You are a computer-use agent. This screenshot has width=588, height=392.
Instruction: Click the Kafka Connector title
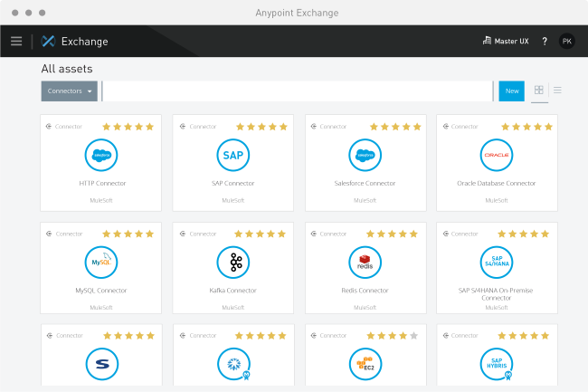pyautogui.click(x=232, y=291)
